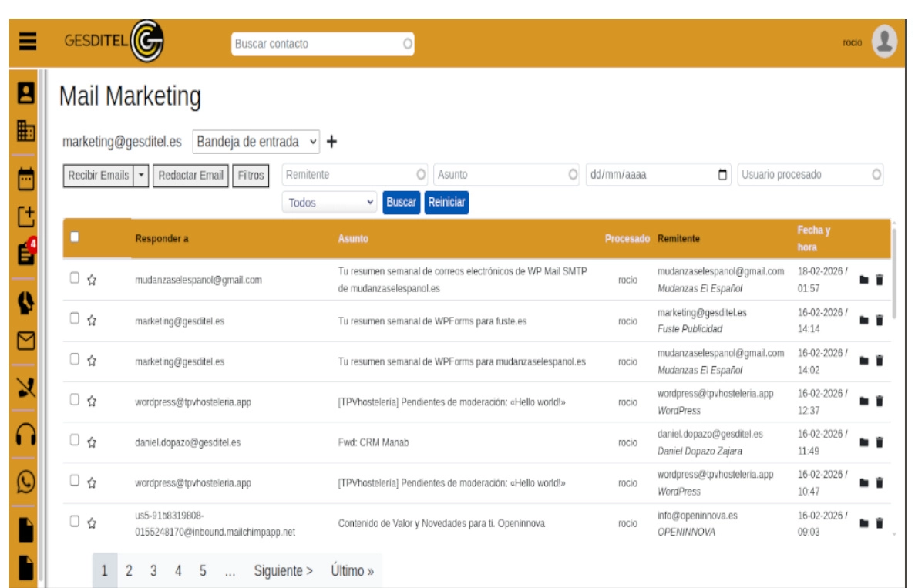The image size is (915, 588).
Task: Tick the select-all checkbox in the table header
Action: (x=75, y=237)
